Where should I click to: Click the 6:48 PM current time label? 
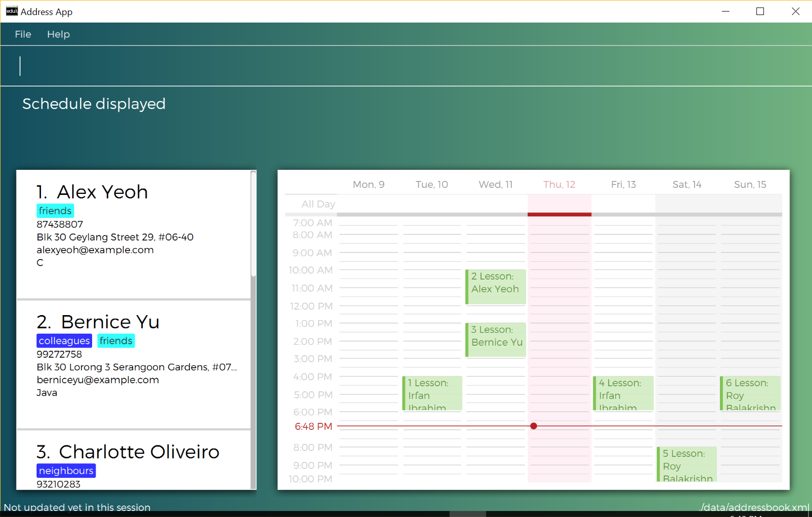[x=313, y=426]
